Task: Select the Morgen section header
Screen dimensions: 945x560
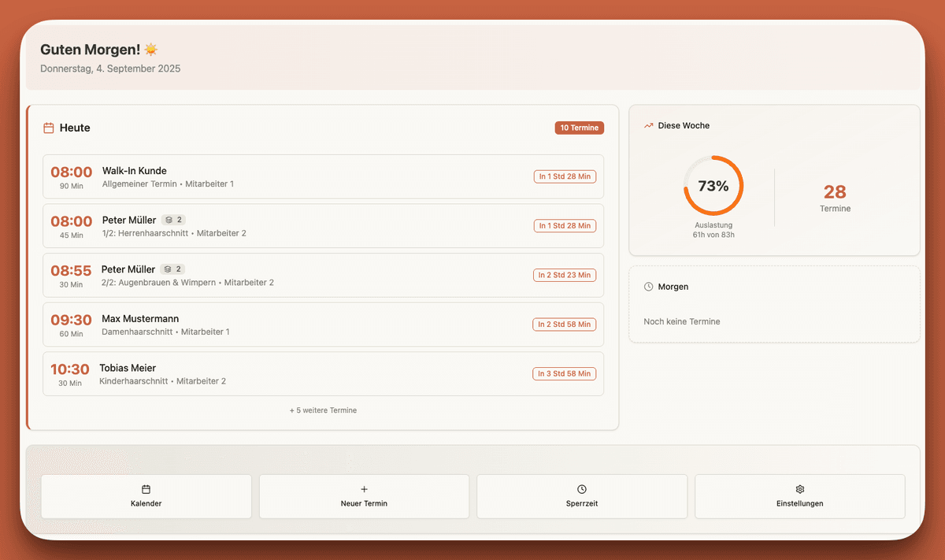Action: tap(673, 286)
